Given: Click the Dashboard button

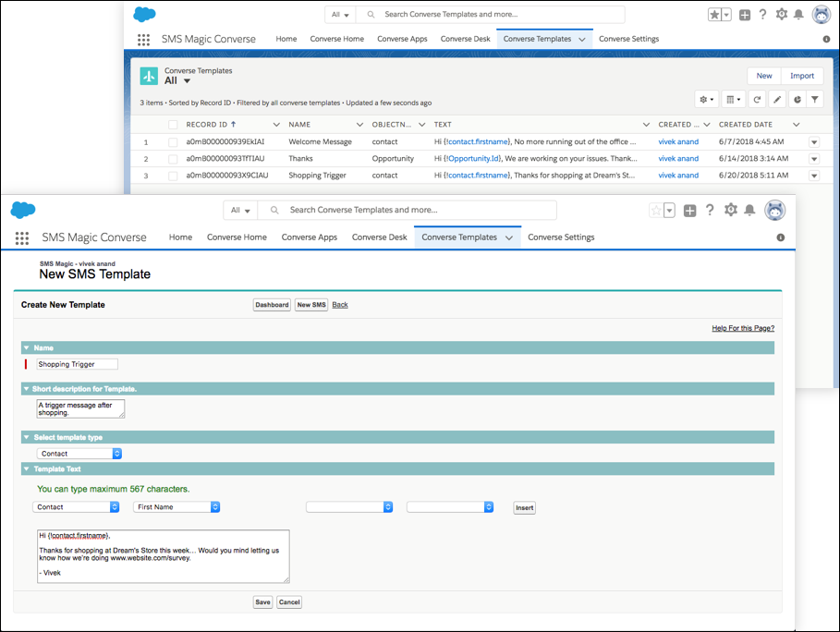Looking at the screenshot, I should [272, 305].
